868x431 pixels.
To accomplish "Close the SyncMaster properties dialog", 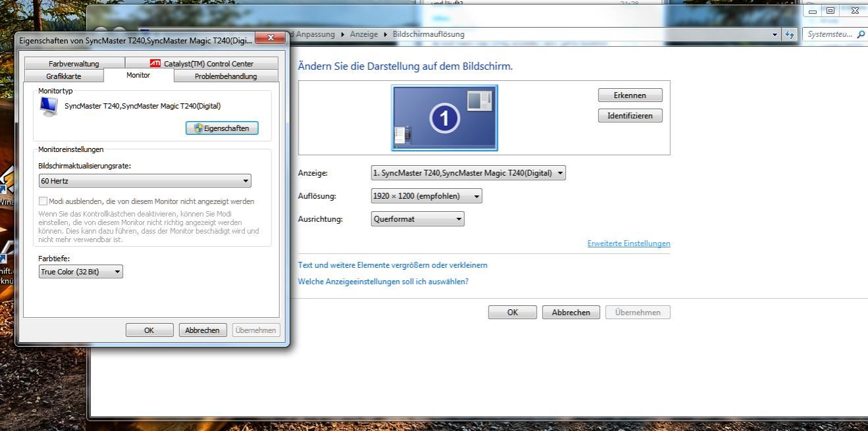I will (269, 39).
